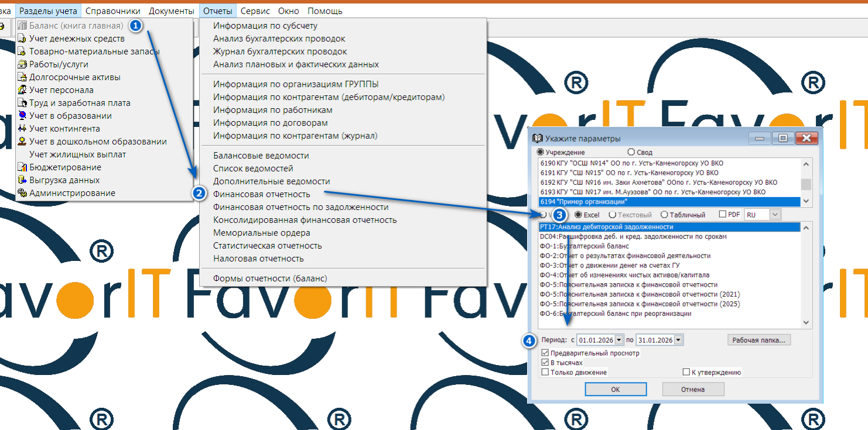Open the RU language dropdown

[x=775, y=215]
